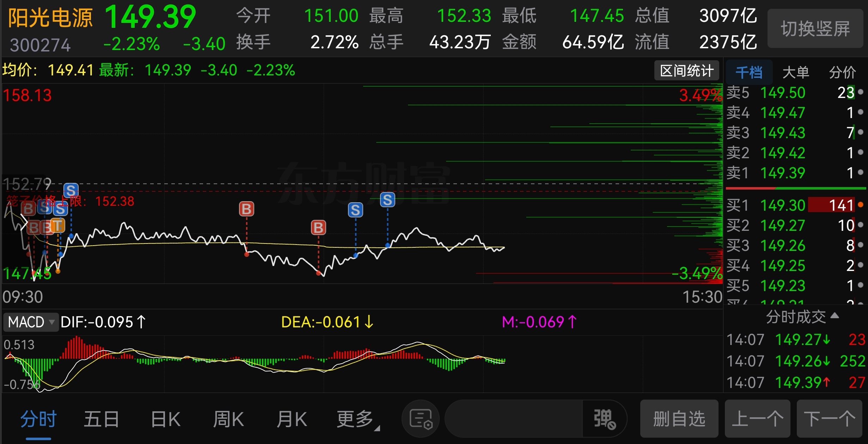Click the bullet comment input field
The image size is (868, 444).
tap(513, 419)
